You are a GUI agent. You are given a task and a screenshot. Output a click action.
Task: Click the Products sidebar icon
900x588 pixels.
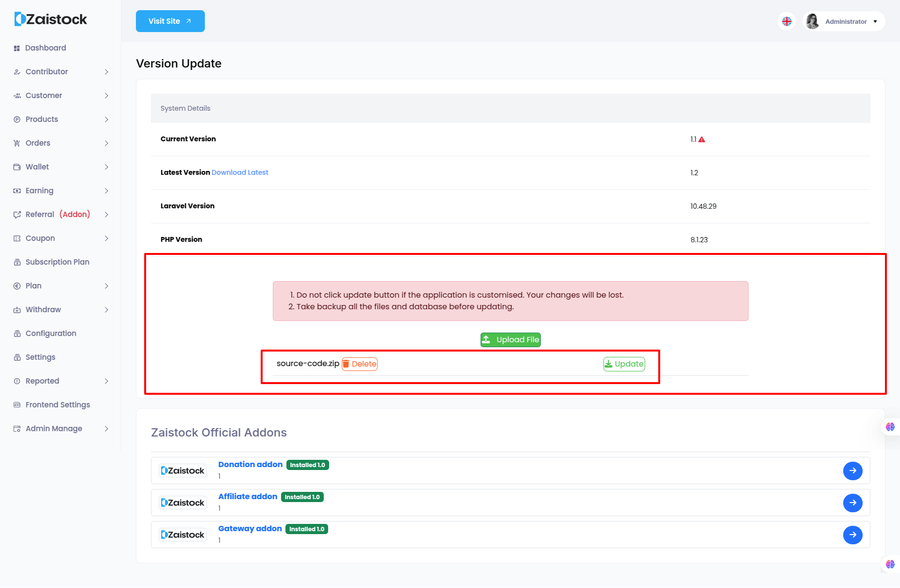(x=17, y=119)
